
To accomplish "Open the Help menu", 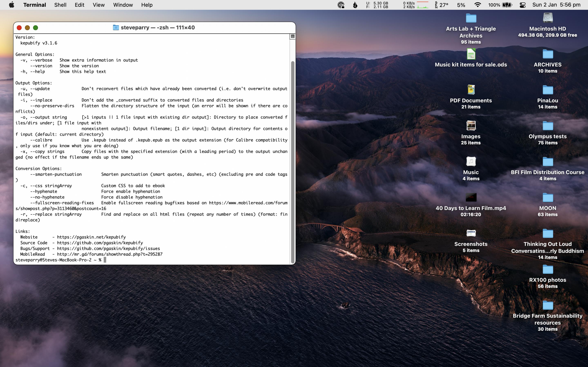I will click(147, 5).
